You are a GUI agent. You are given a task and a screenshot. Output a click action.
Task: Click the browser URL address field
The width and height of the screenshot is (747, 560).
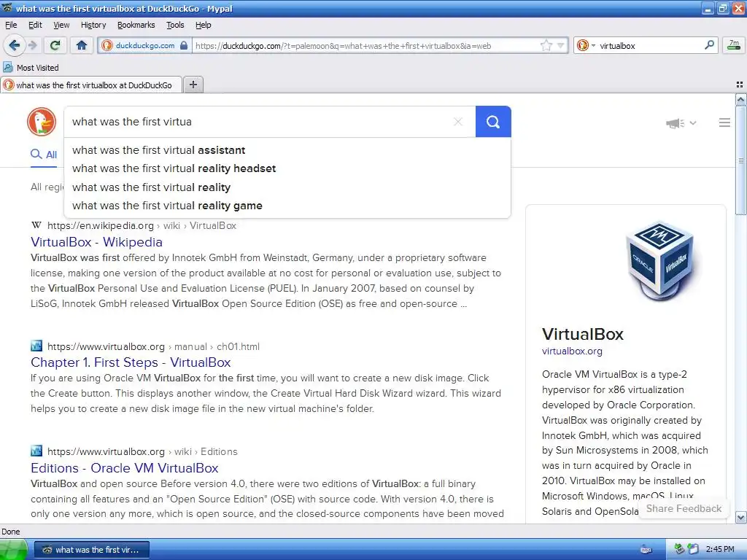click(365, 46)
